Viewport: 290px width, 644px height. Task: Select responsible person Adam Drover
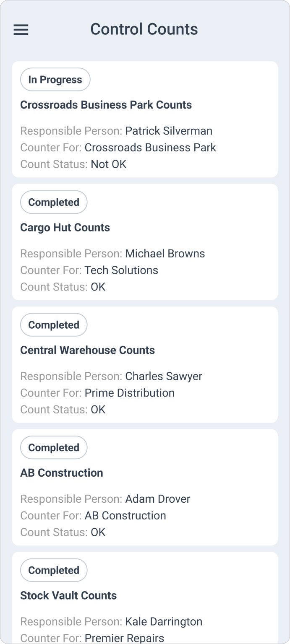pyautogui.click(x=158, y=499)
